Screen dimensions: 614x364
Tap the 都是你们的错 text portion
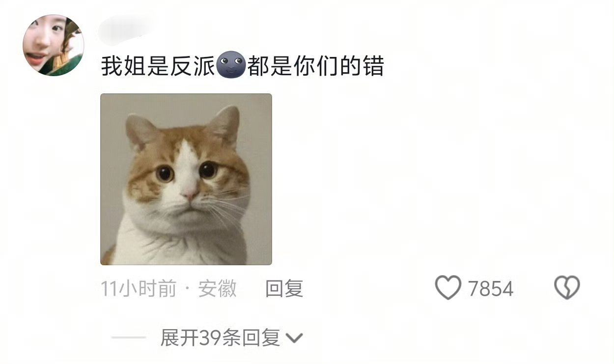(x=315, y=66)
